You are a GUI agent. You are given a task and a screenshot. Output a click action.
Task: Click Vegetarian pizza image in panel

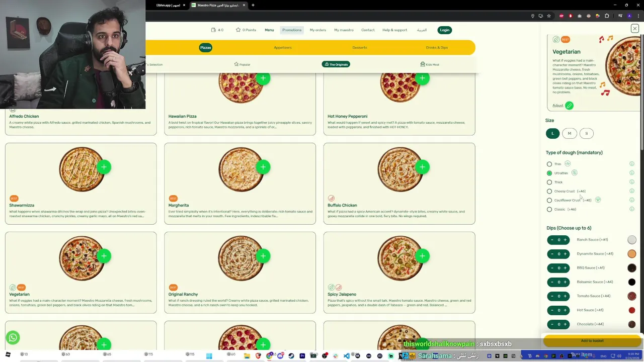[623, 65]
